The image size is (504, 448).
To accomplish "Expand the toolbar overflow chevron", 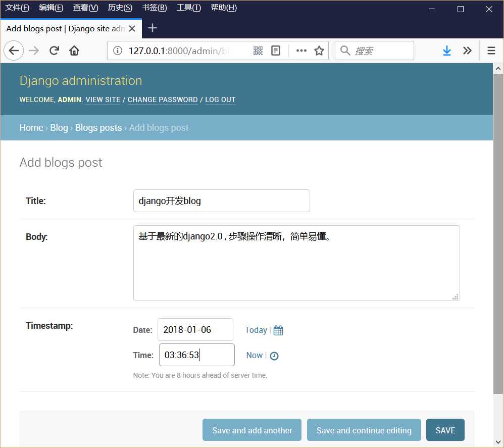I will click(467, 51).
